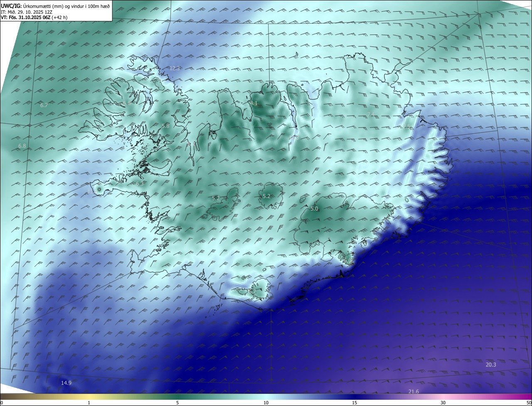Click the map value label 7.4
532x406 pixels.
371,115
